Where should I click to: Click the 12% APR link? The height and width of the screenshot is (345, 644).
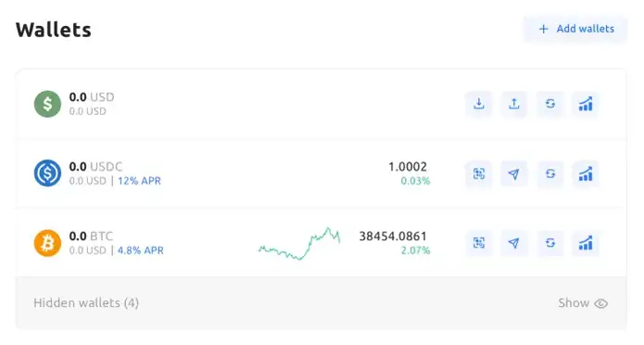(x=139, y=181)
